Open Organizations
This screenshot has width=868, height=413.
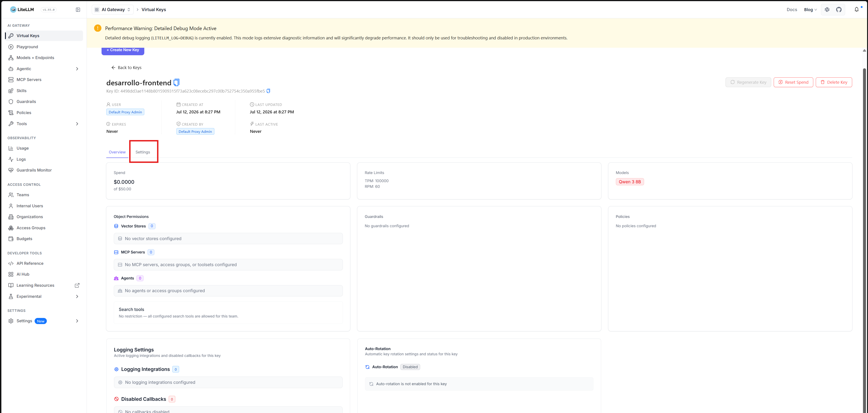[44, 217]
